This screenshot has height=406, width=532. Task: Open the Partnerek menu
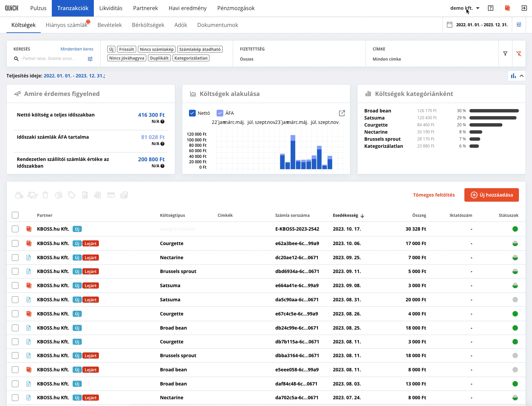click(145, 8)
